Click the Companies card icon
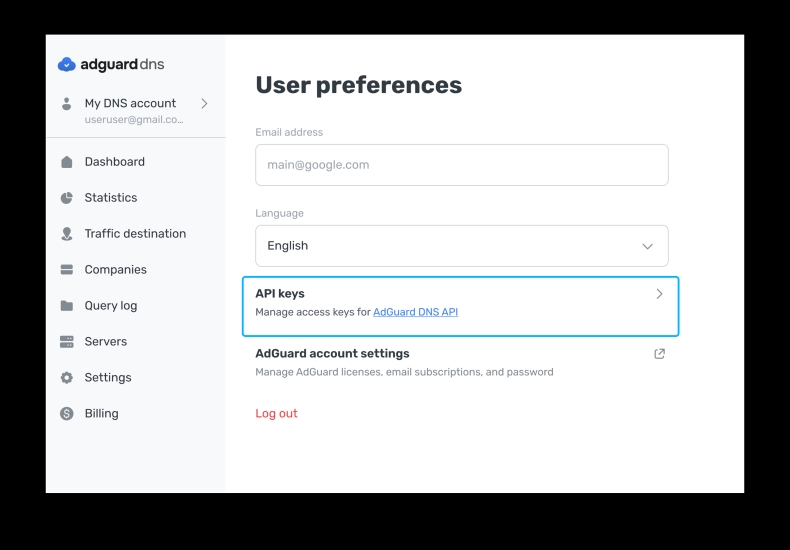The height and width of the screenshot is (550, 790). [67, 270]
